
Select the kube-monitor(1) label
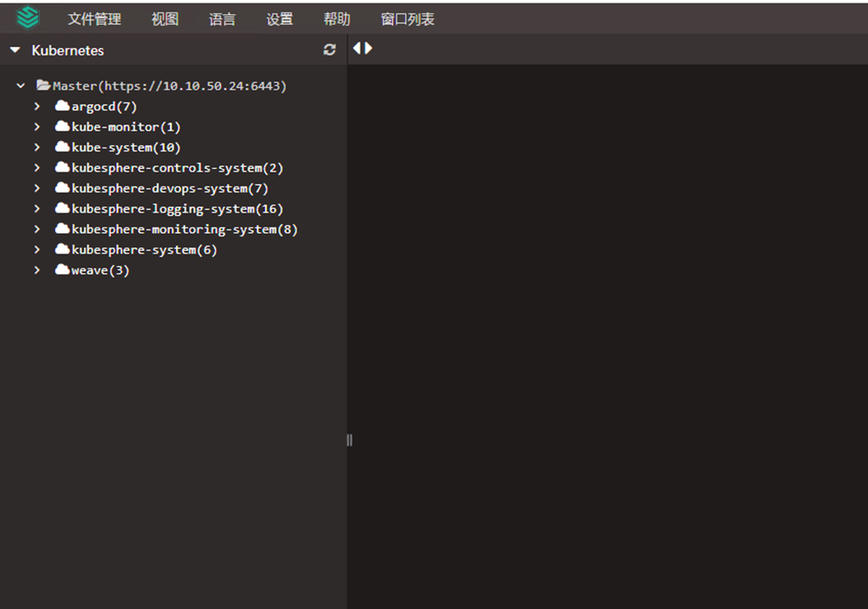click(x=126, y=127)
